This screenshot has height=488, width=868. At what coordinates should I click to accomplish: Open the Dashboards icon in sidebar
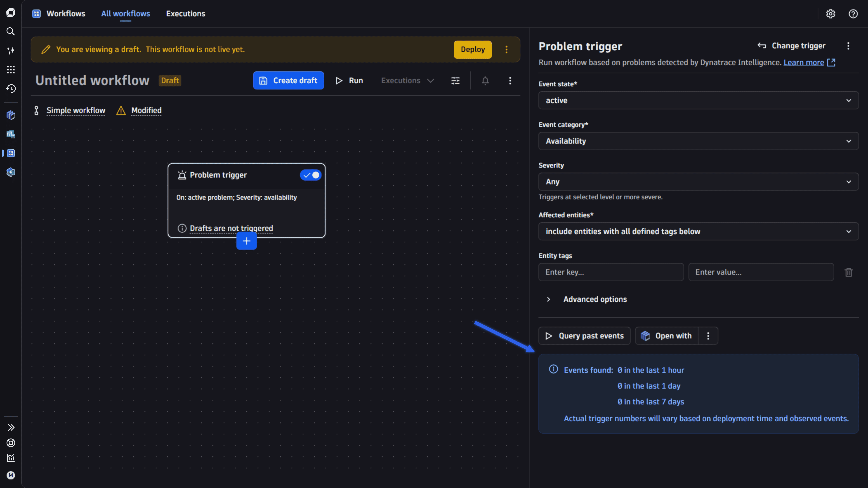pyautogui.click(x=11, y=134)
